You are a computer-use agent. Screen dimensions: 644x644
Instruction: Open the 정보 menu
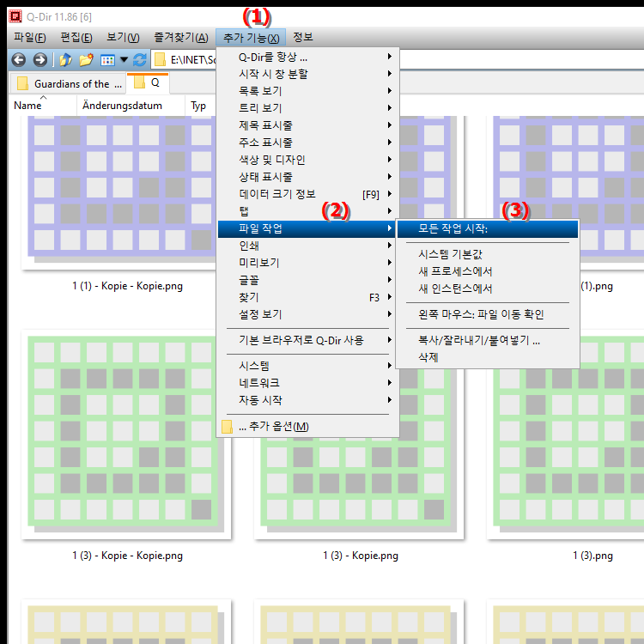coord(303,38)
